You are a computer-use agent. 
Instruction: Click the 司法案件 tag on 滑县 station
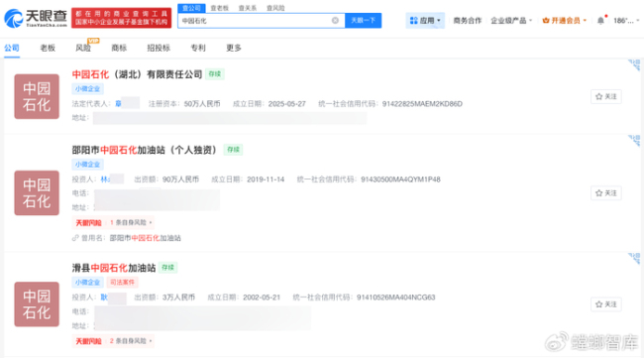tap(123, 283)
